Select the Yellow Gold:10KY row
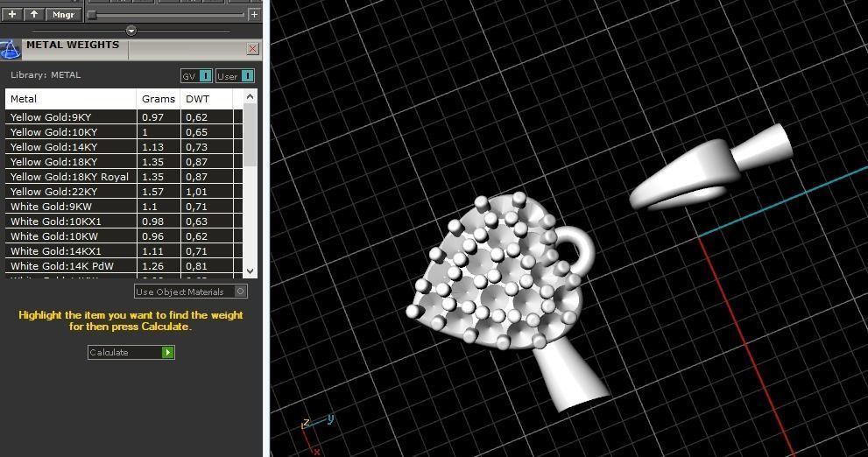 coord(124,131)
